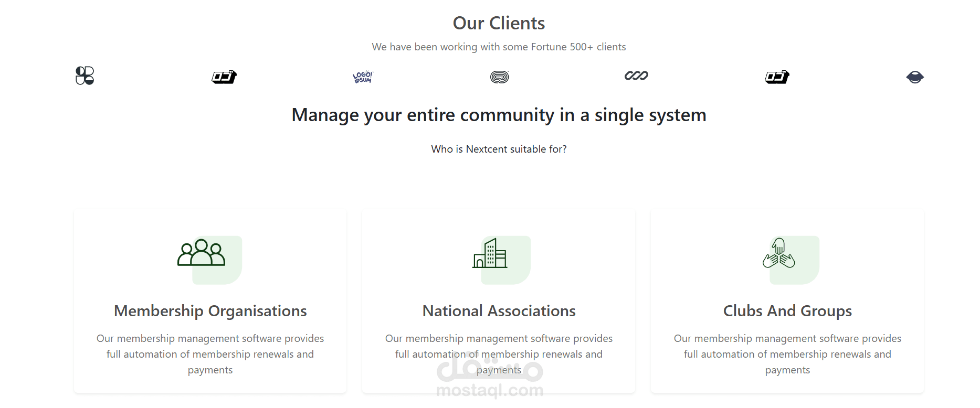Screen dimensions: 980x408
Task: Select the concentric oval rings client logo
Action: point(500,77)
